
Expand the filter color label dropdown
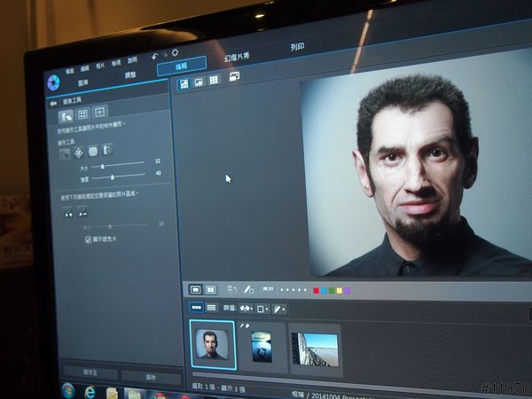262,309
